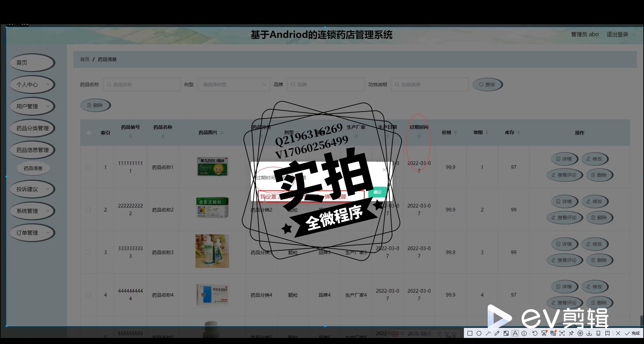This screenshot has width=644, height=344.
Task: Check the row 3 checkbox
Action: (88, 252)
